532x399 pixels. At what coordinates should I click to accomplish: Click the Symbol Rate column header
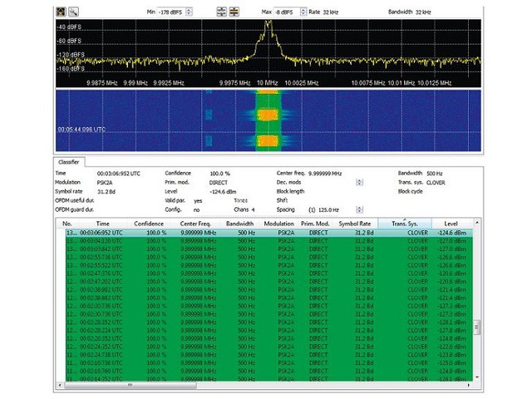coord(355,224)
